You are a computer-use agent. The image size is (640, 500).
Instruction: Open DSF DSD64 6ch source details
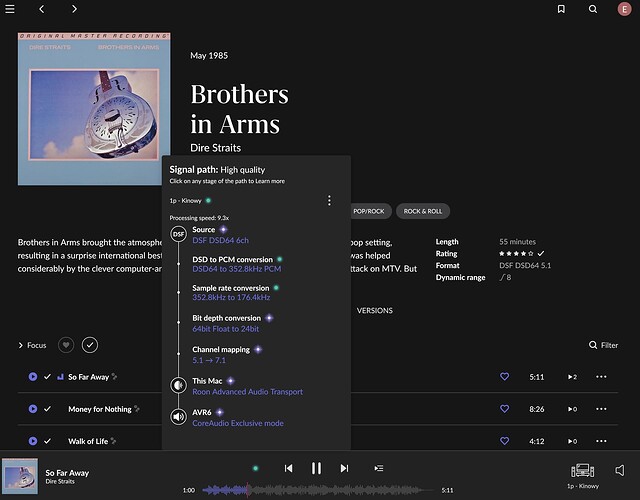point(220,240)
